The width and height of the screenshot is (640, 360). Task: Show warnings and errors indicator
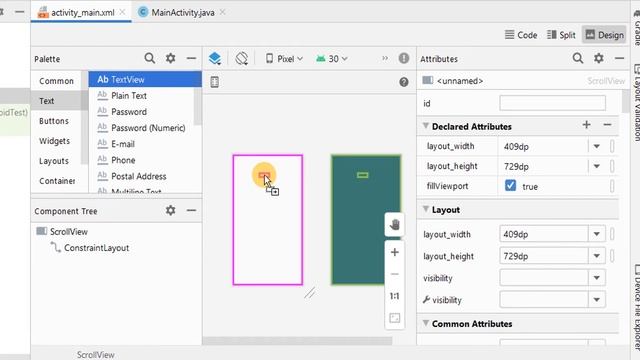click(404, 58)
